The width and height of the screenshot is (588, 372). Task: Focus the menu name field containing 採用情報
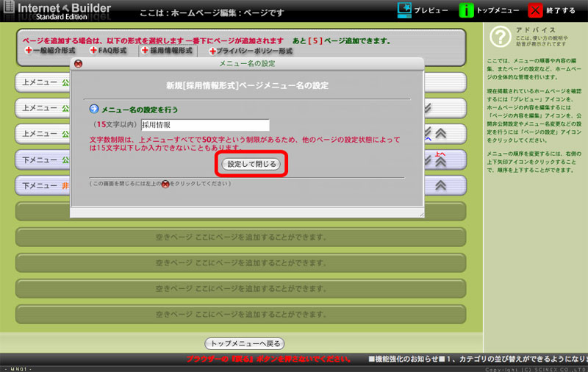(205, 125)
